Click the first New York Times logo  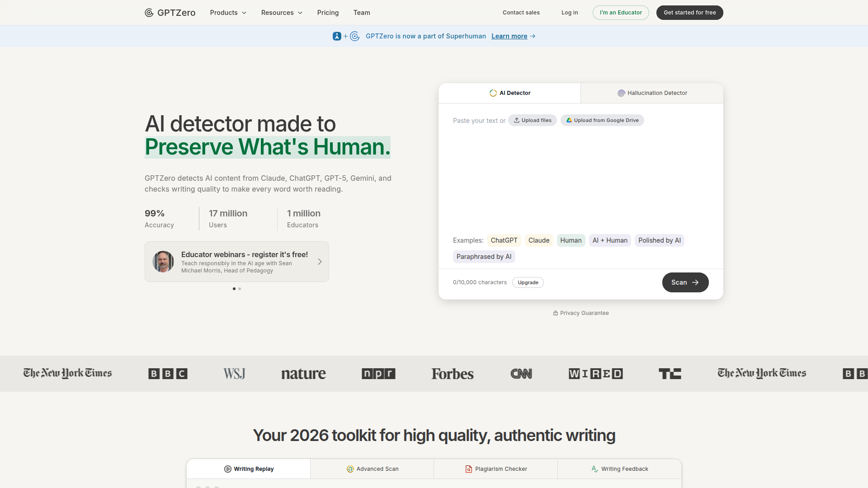(x=68, y=374)
